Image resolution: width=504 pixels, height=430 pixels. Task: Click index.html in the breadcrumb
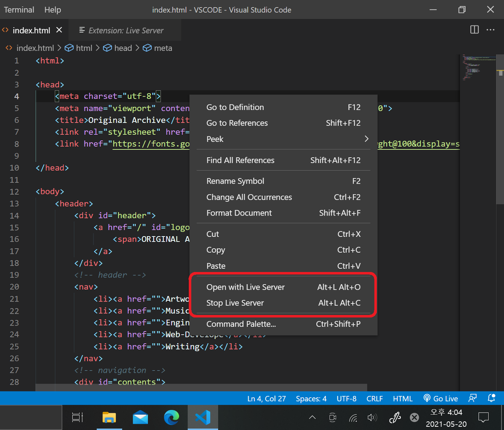[35, 48]
